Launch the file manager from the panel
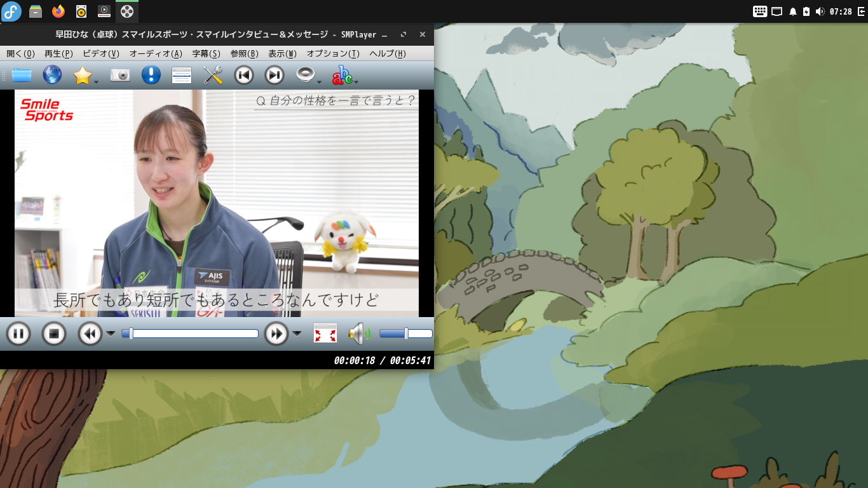The width and height of the screenshot is (868, 488). [36, 11]
